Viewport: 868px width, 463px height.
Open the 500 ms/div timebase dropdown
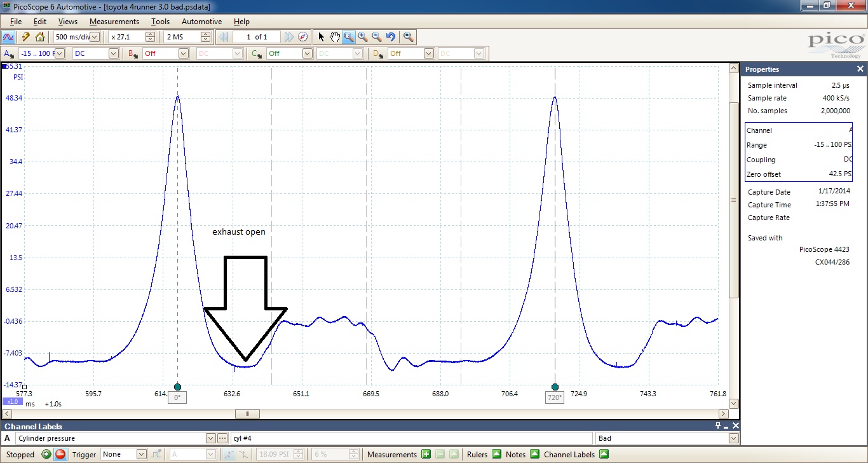[x=76, y=37]
